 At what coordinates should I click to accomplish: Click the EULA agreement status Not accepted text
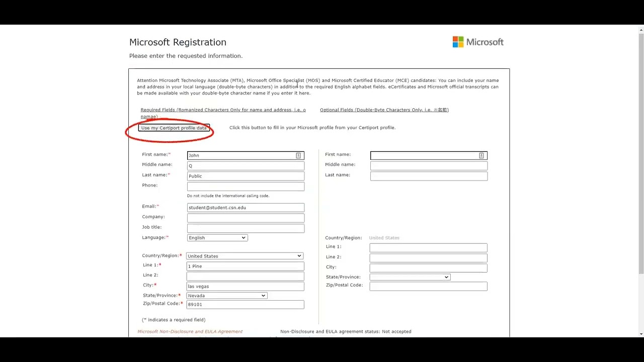346,331
